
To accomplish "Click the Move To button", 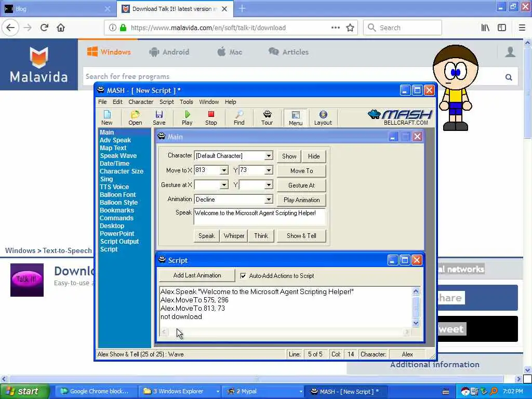I will pyautogui.click(x=302, y=170).
